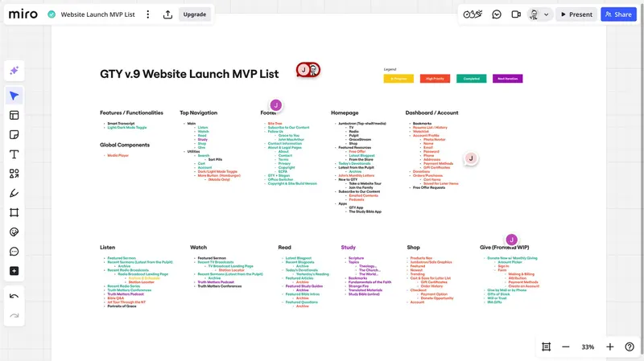The height and width of the screenshot is (361, 644).
Task: Zoom out with minus button
Action: [566, 347]
